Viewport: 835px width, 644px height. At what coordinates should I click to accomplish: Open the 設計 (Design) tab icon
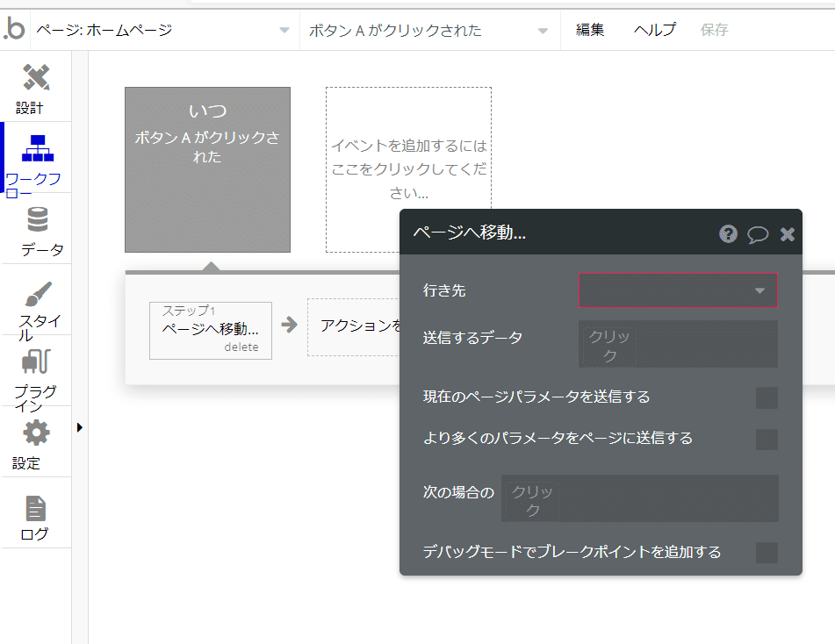(36, 77)
